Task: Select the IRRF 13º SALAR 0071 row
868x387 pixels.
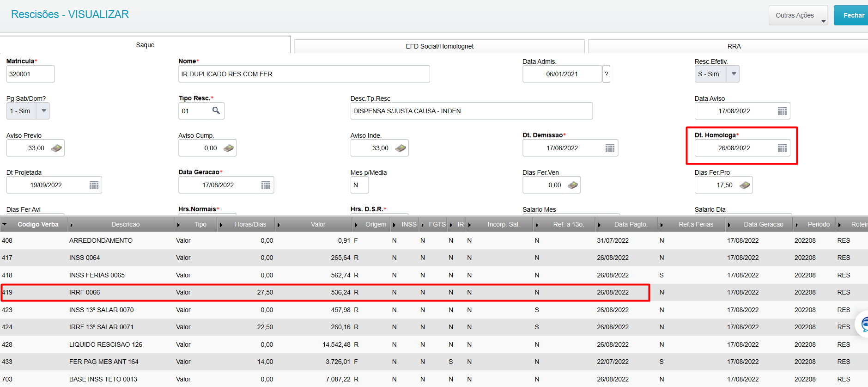Action: click(x=434, y=327)
